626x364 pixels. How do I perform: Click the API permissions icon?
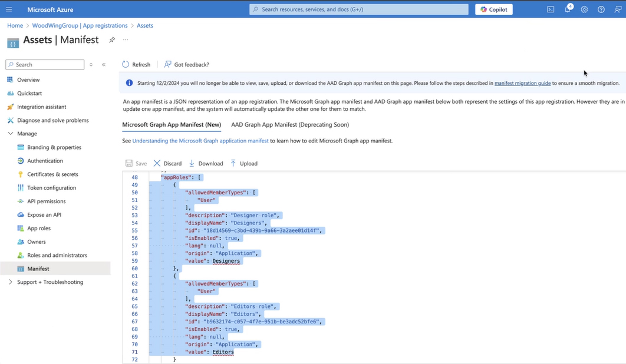click(21, 201)
